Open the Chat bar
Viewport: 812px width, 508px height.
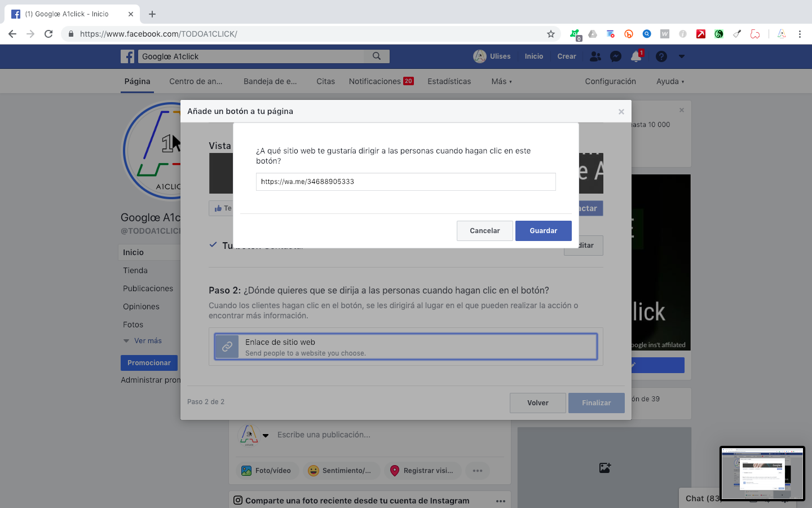pyautogui.click(x=700, y=498)
